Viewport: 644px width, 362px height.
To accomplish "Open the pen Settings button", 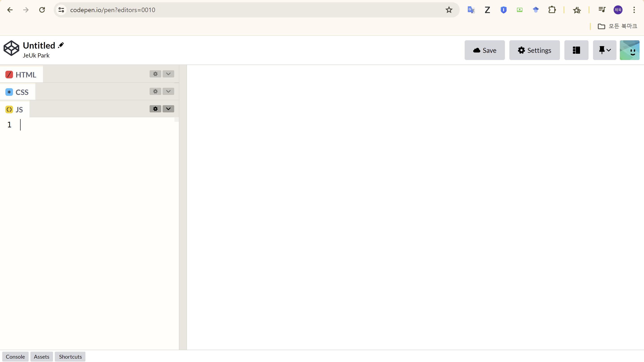I will [534, 50].
